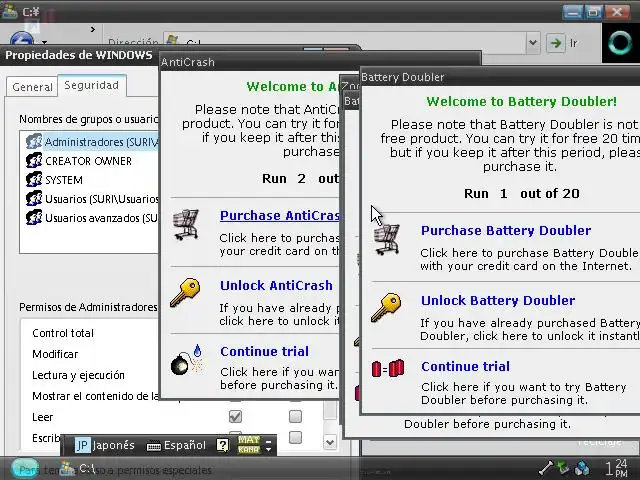The width and height of the screenshot is (640, 480).
Task: Switch to the General tab
Action: [32, 87]
